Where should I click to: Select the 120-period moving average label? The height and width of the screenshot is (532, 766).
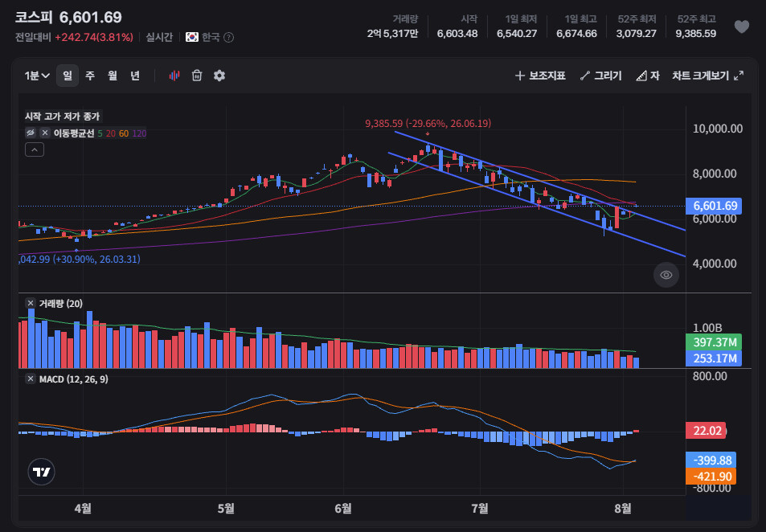[139, 133]
